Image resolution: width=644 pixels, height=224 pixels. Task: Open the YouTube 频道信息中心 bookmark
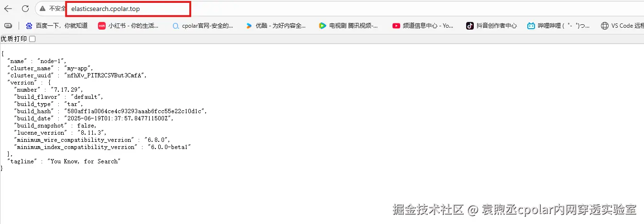[423, 26]
